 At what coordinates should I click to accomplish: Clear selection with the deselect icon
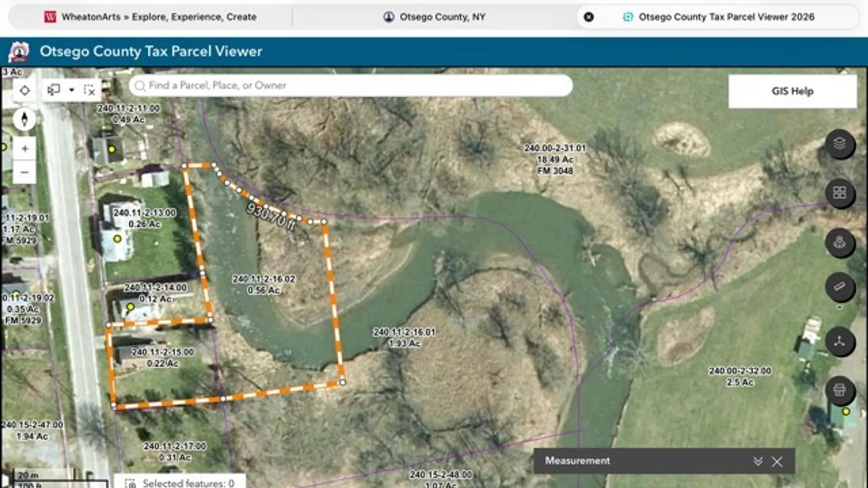pos(90,90)
